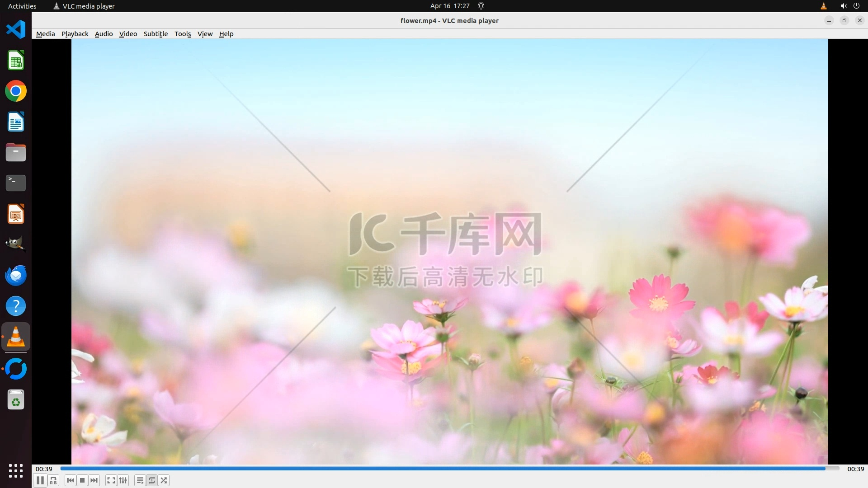Pause the video playback
This screenshot has width=868, height=488.
[x=40, y=480]
